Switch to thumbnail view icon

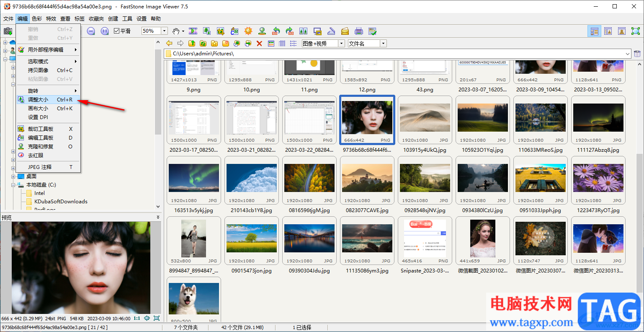tap(271, 43)
